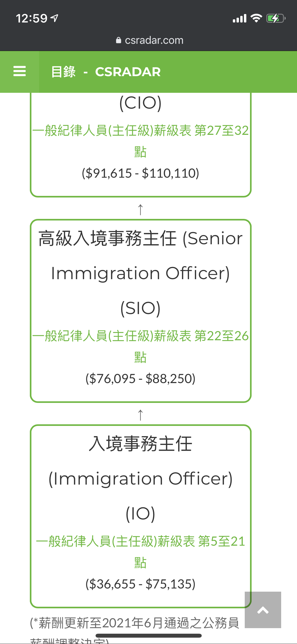Image resolution: width=297 pixels, height=644 pixels.
Task: Open the pay scale points 27 to 32 link
Action: click(140, 141)
